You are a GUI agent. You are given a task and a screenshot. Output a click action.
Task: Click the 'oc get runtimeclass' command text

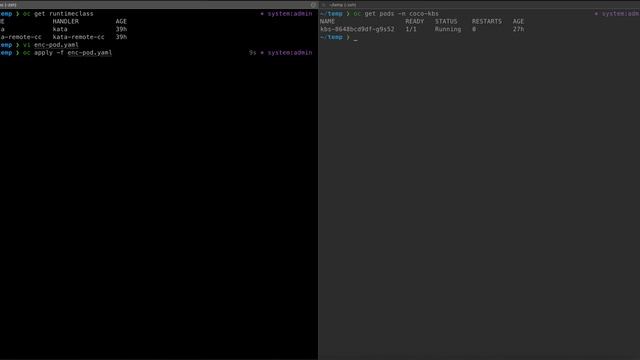click(x=58, y=13)
